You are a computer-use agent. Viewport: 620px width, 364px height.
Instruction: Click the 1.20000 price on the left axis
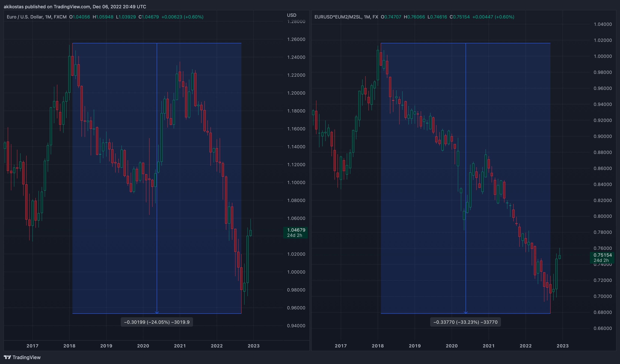pos(296,93)
